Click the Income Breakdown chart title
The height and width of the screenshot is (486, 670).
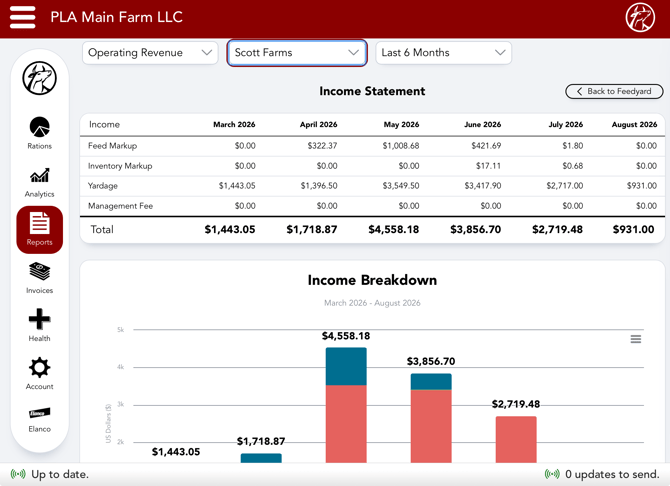(372, 280)
